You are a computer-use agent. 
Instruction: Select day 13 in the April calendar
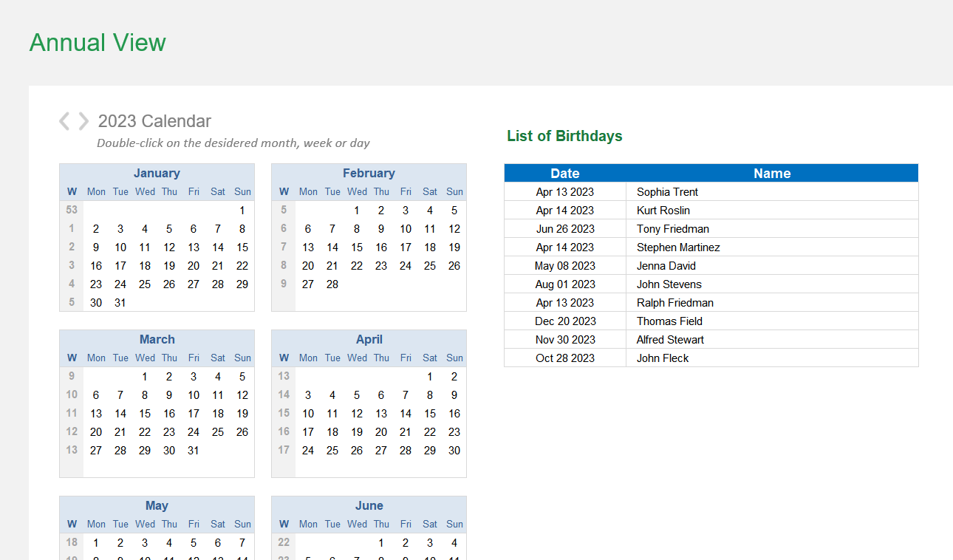pyautogui.click(x=381, y=413)
